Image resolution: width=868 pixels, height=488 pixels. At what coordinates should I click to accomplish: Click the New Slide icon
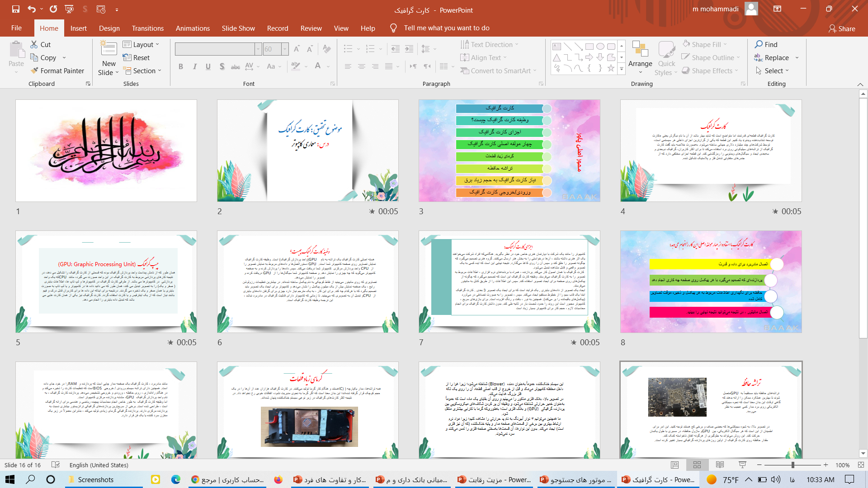108,49
